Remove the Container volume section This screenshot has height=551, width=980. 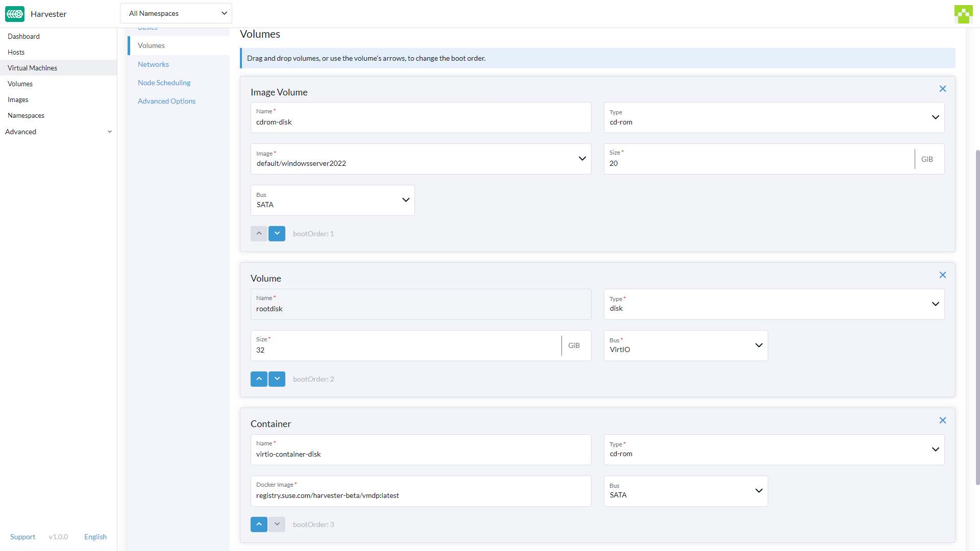point(942,420)
